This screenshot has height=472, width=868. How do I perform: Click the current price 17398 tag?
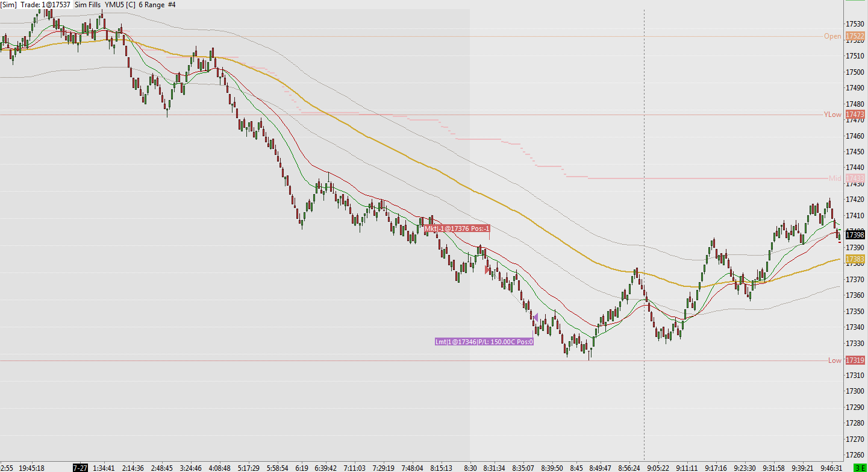coord(855,235)
